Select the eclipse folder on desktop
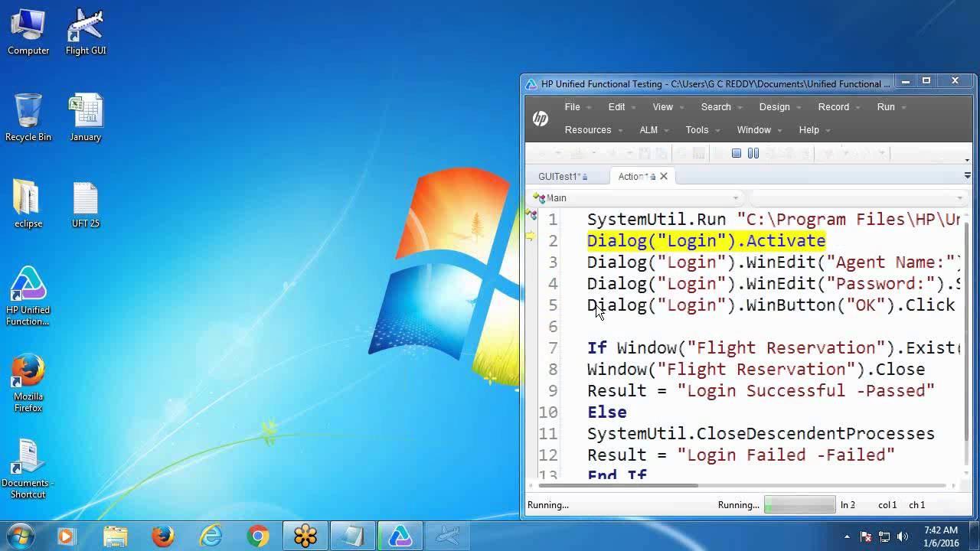 28,204
